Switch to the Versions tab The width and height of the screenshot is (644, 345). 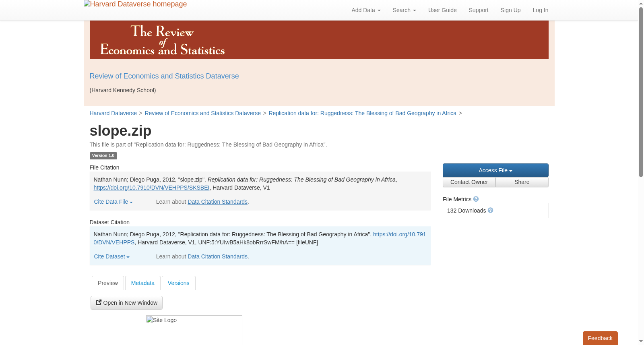[178, 283]
